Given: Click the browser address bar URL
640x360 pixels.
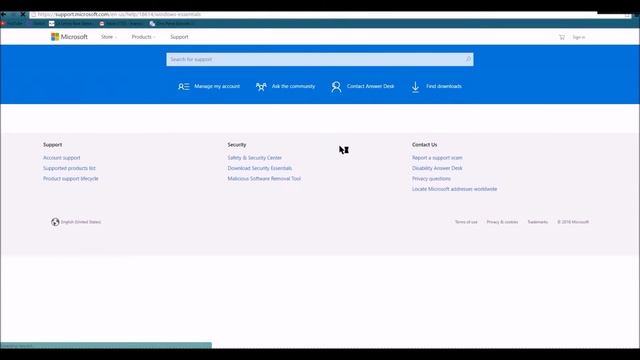Looking at the screenshot, I should (119, 14).
